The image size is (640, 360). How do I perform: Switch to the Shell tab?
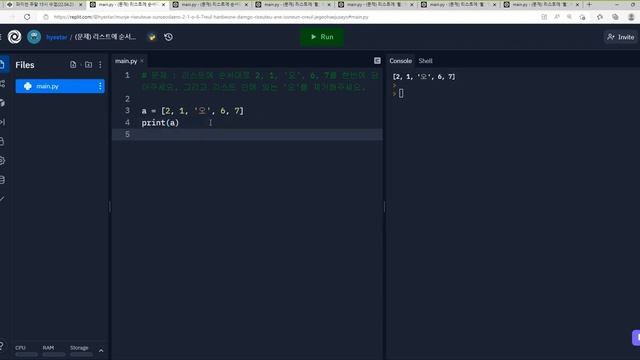coord(425,61)
